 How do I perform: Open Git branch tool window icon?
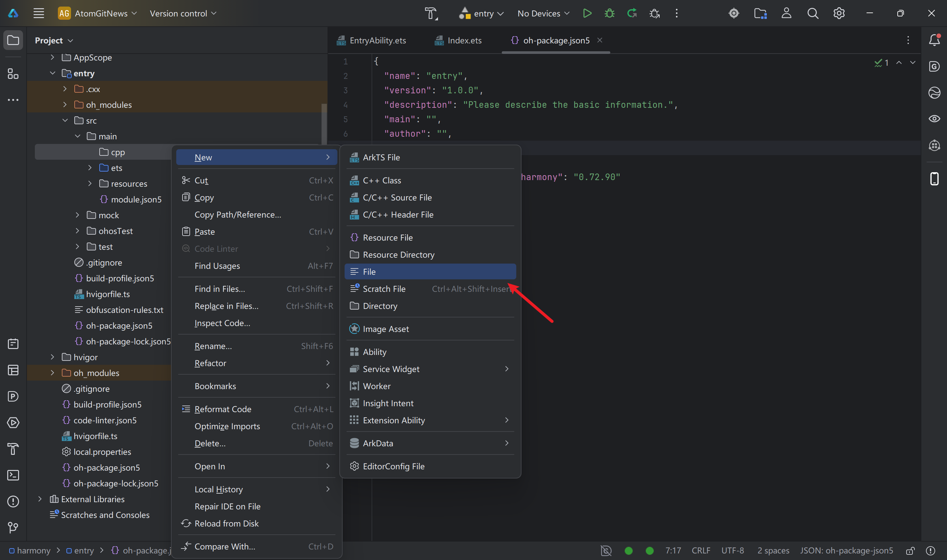click(x=13, y=527)
